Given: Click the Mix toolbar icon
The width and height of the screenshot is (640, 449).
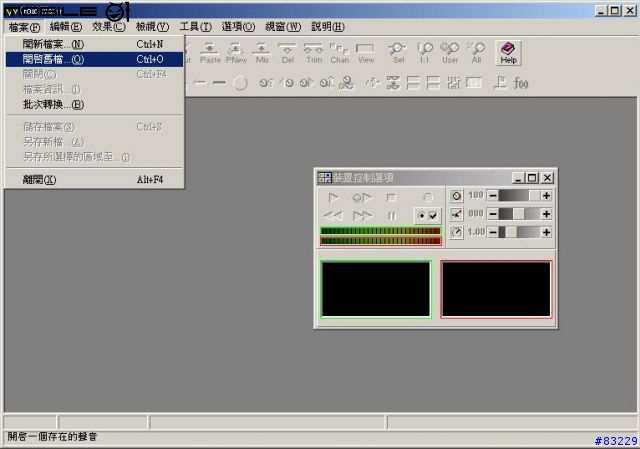Looking at the screenshot, I should (x=262, y=53).
